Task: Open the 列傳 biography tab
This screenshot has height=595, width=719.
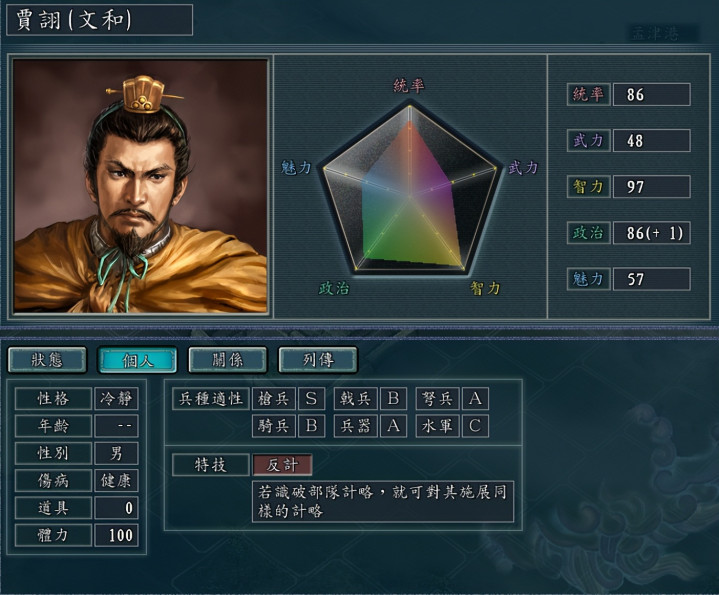Action: click(x=318, y=360)
